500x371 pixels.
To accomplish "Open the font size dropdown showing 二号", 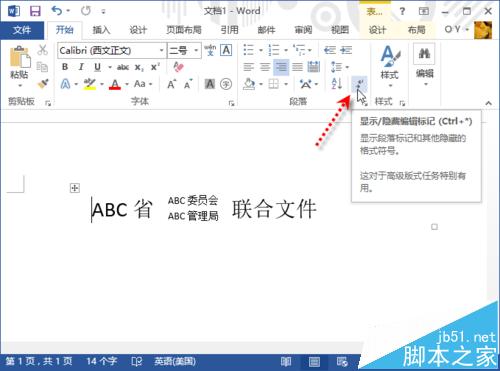I will (196, 51).
